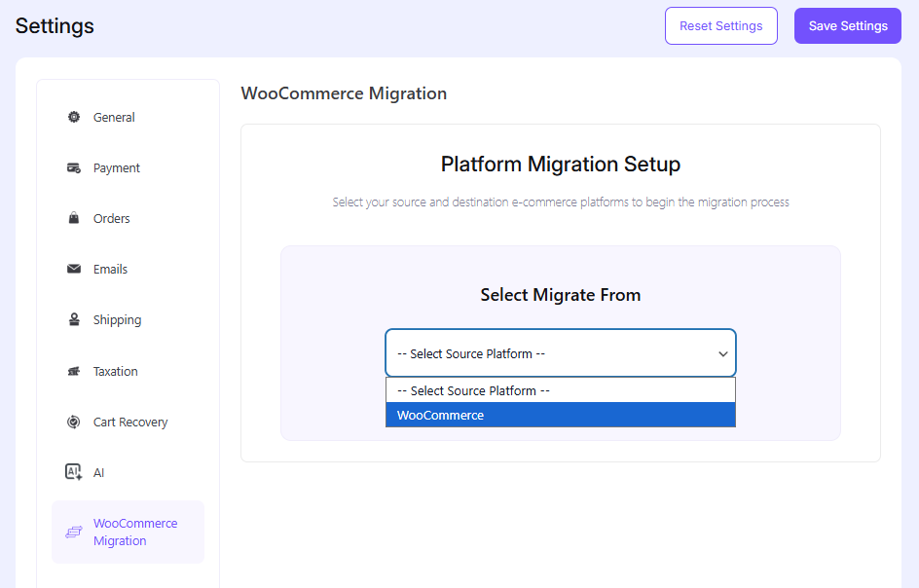Select the WooCommerce Migration menu label
This screenshot has height=588, width=919.
coord(134,532)
